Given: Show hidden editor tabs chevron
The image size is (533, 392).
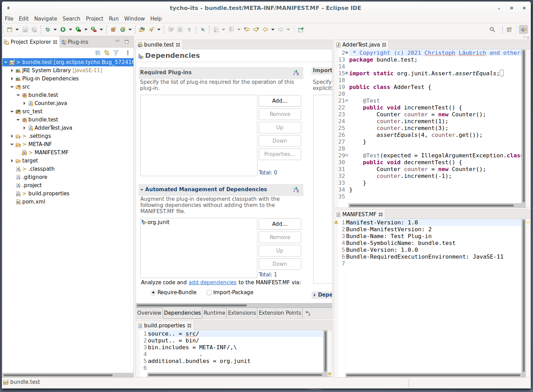Looking at the screenshot, I should (308, 313).
